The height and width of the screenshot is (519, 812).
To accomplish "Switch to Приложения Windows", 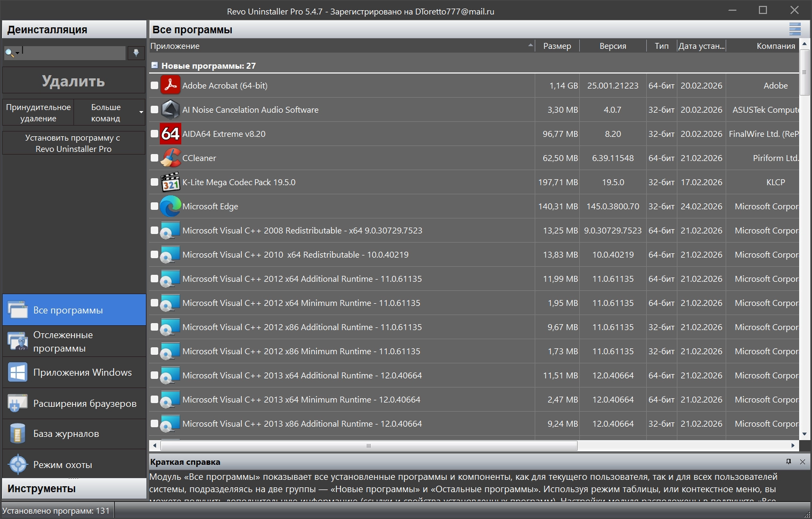I will [x=74, y=372].
